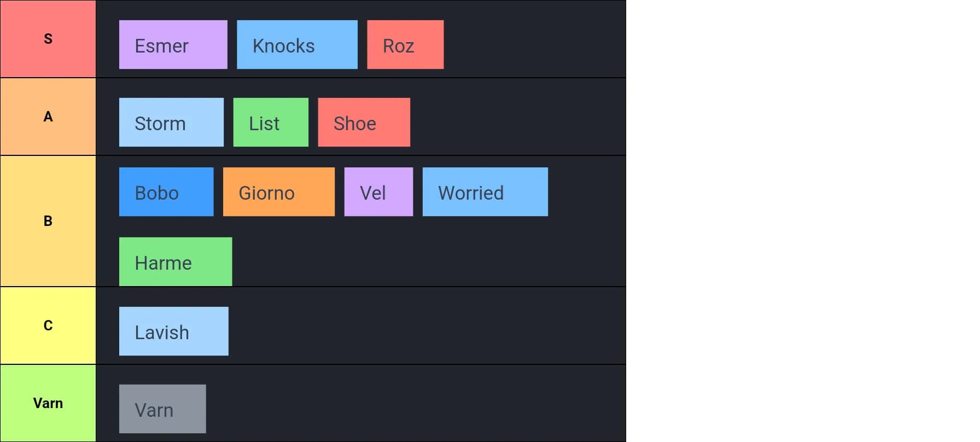
Task: Select the A tier label
Action: coord(48,117)
